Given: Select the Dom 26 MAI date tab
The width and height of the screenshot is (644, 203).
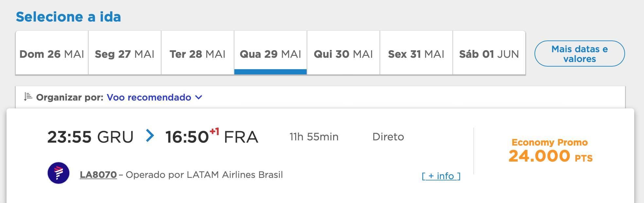Looking at the screenshot, I should [52, 54].
